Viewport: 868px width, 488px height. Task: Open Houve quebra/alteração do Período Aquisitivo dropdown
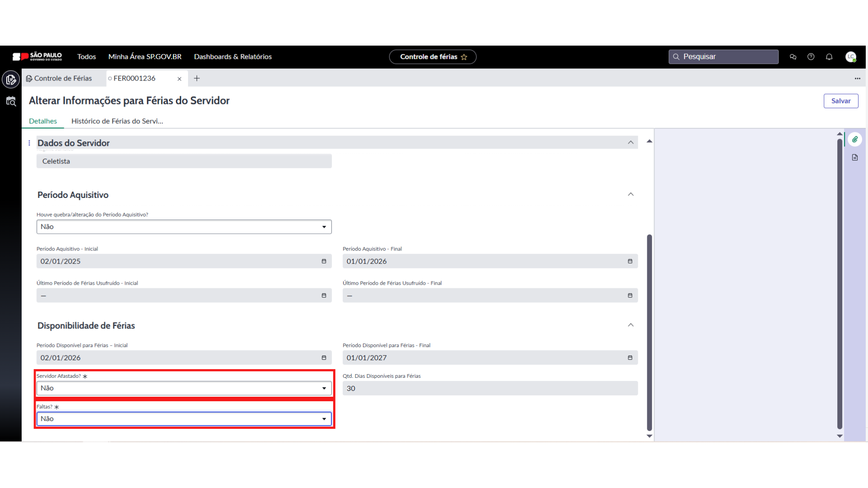point(184,227)
